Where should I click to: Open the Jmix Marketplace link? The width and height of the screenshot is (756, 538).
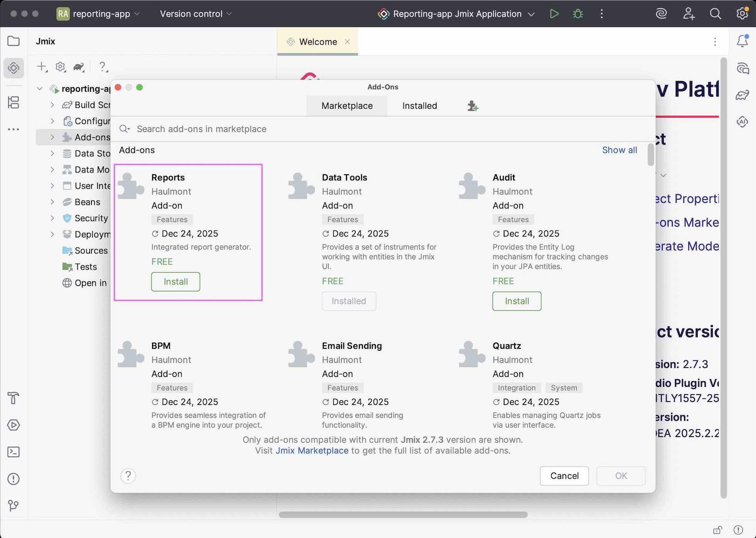click(312, 451)
